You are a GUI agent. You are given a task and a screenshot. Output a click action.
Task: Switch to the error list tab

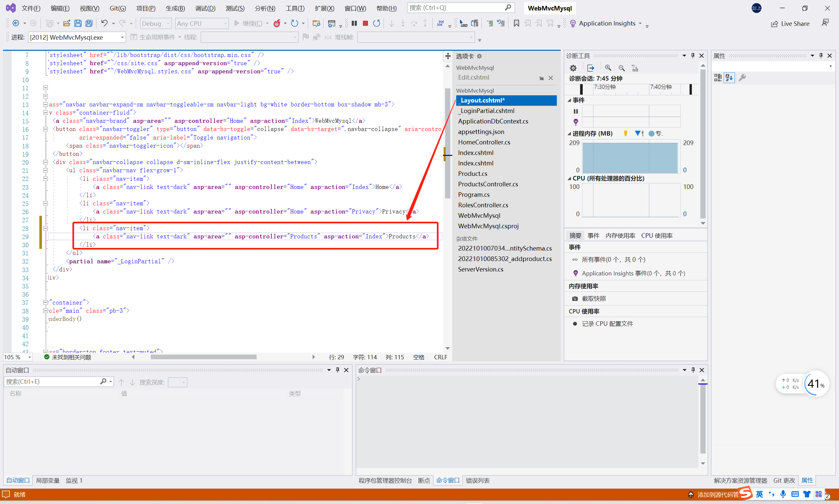pos(478,480)
